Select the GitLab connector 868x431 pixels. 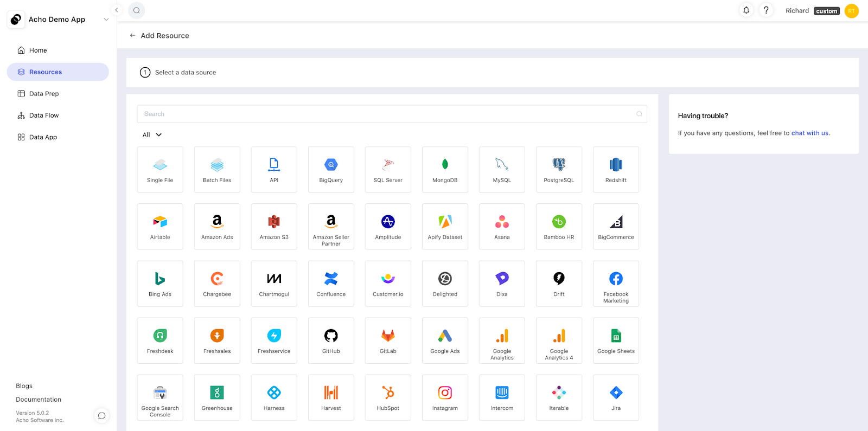[x=388, y=340]
